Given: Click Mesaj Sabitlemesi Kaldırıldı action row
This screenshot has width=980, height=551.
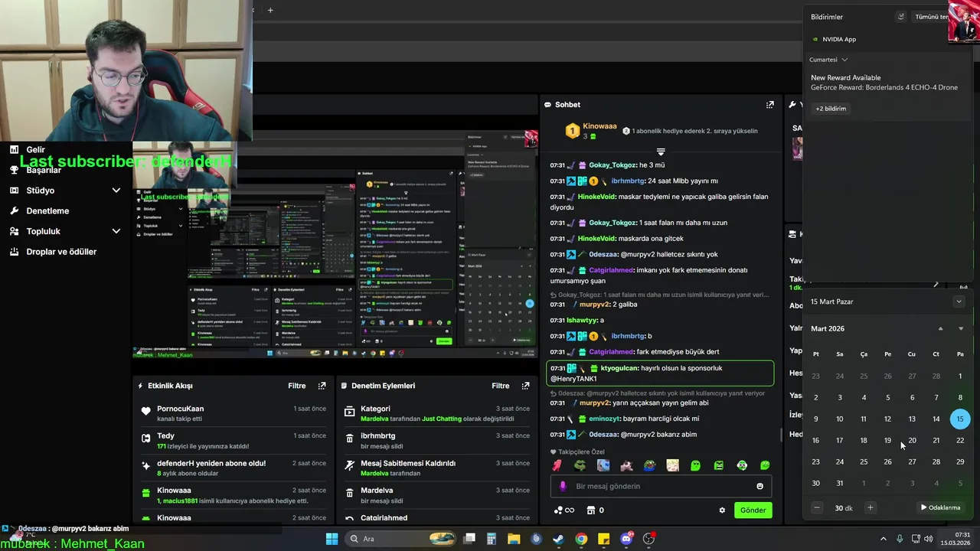Looking at the screenshot, I should point(436,468).
